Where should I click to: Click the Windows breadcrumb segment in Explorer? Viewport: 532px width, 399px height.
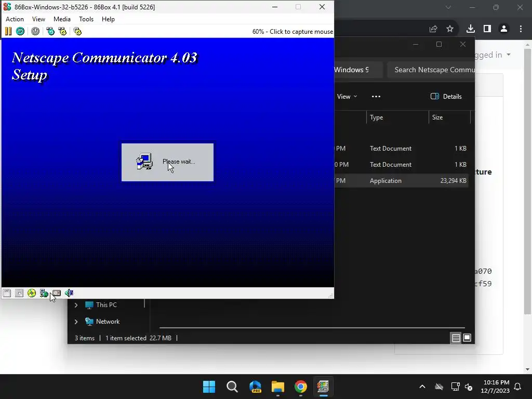click(351, 70)
